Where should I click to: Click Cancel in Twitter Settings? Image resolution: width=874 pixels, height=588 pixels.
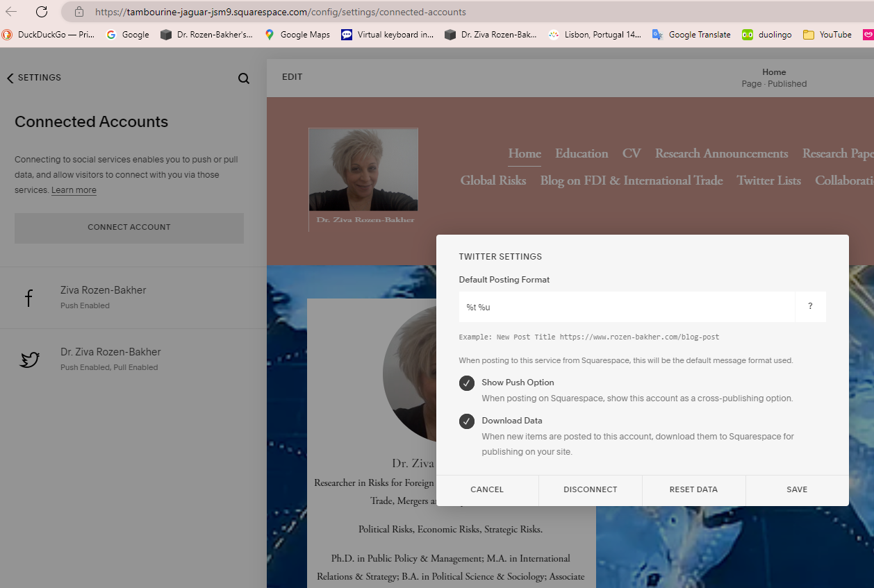click(x=487, y=490)
